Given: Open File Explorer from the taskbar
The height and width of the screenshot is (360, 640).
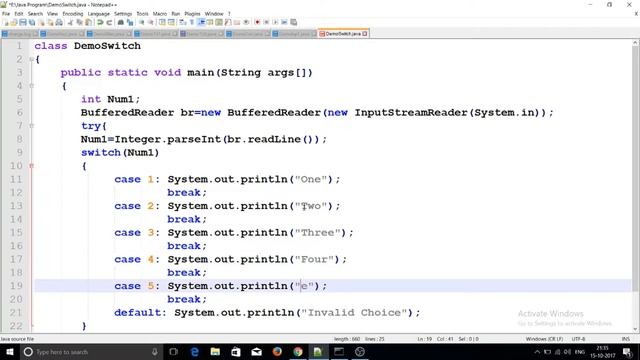Looking at the screenshot, I should click(x=215, y=351).
